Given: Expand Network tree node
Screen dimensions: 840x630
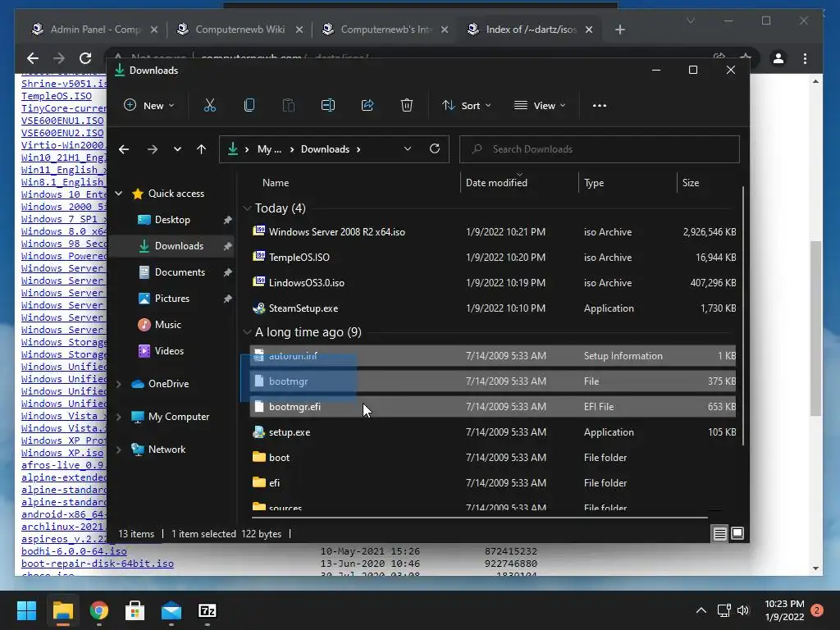Looking at the screenshot, I should point(119,450).
